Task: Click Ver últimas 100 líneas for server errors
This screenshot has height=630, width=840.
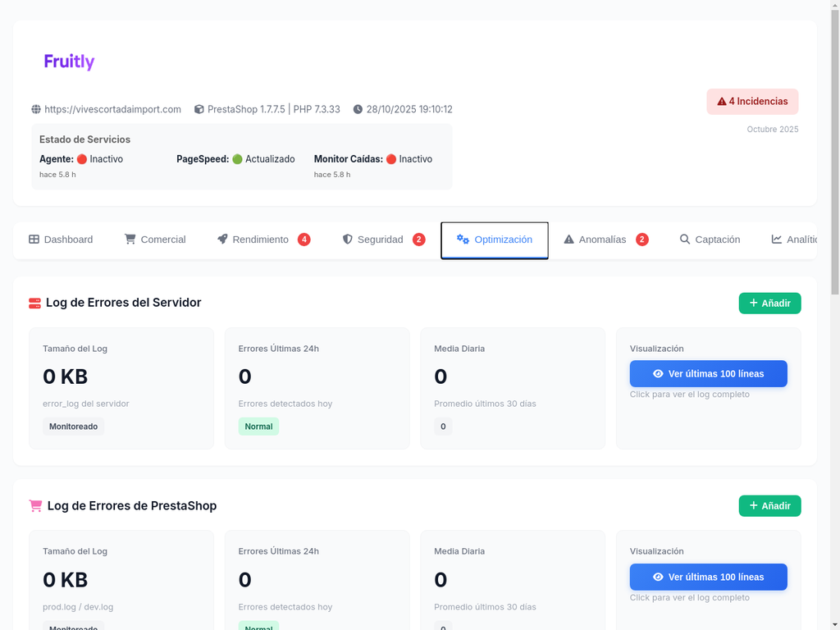Action: point(708,373)
